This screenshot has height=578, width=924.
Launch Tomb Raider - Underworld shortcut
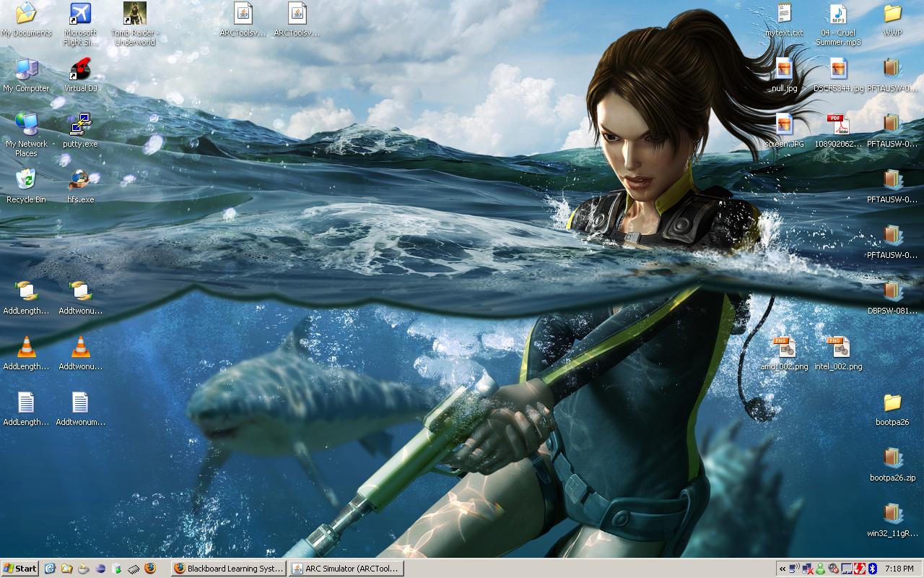pos(134,24)
